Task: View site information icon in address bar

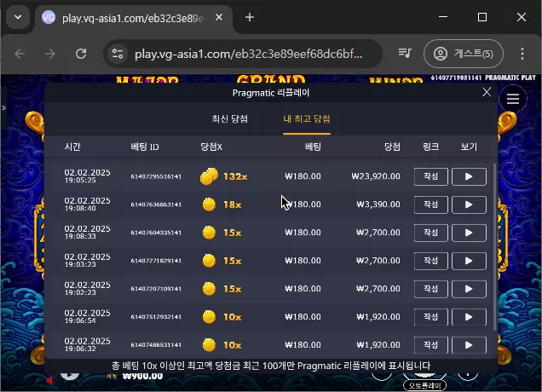Action: pos(118,54)
